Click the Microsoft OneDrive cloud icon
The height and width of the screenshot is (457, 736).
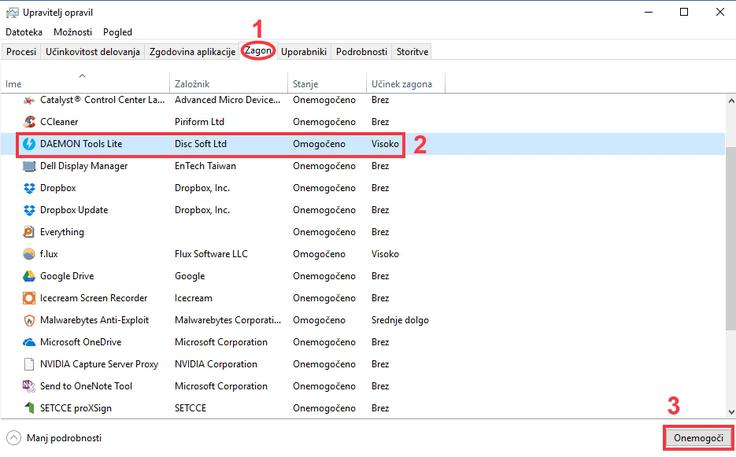coord(29,342)
